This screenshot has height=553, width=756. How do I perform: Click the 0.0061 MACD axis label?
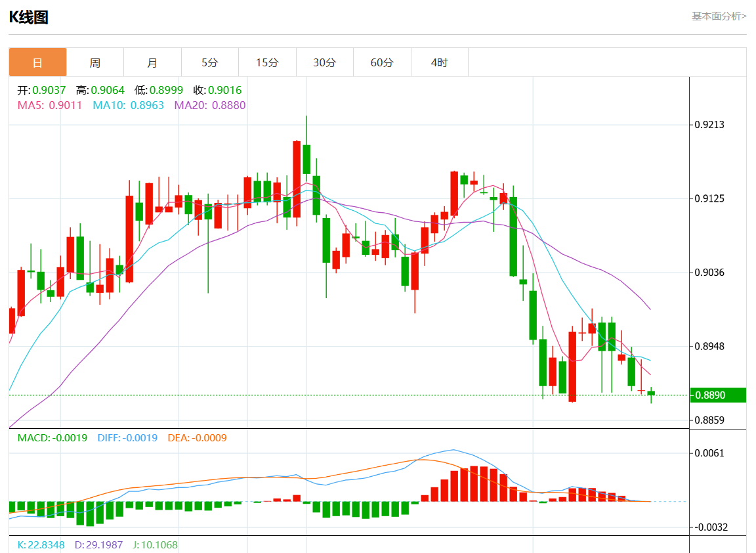tap(709, 453)
